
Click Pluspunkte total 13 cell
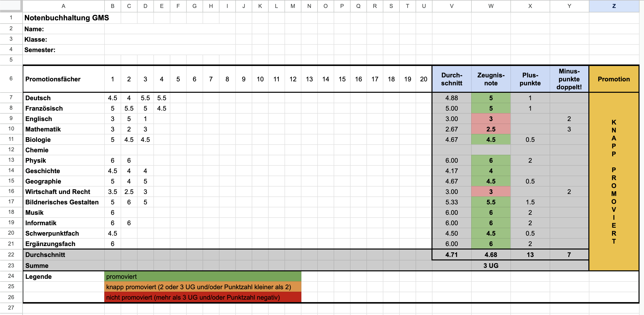[x=530, y=254]
